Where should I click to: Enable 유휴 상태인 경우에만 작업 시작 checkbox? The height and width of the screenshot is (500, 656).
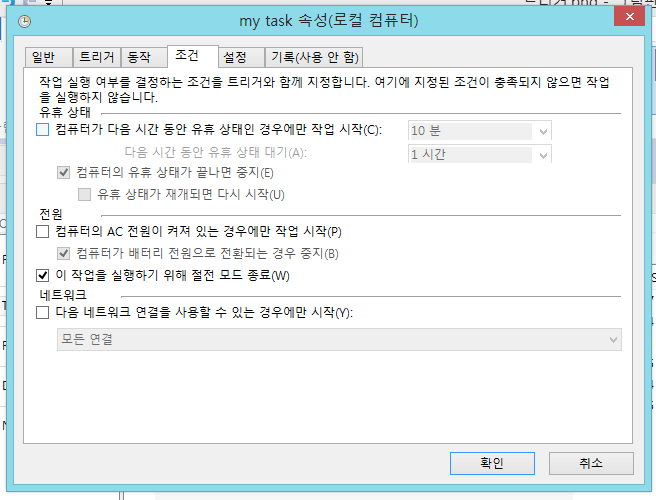(42, 130)
